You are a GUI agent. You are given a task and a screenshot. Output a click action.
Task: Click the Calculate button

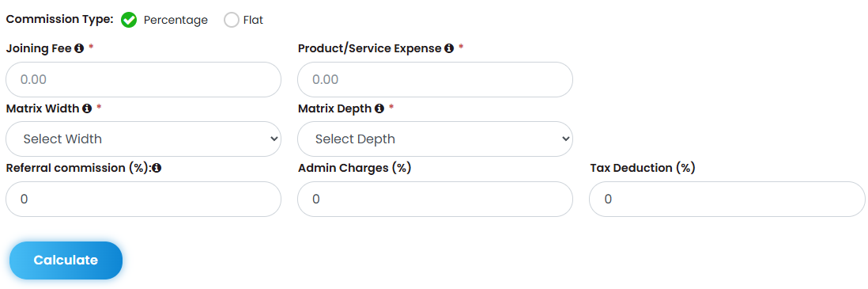[x=66, y=260]
